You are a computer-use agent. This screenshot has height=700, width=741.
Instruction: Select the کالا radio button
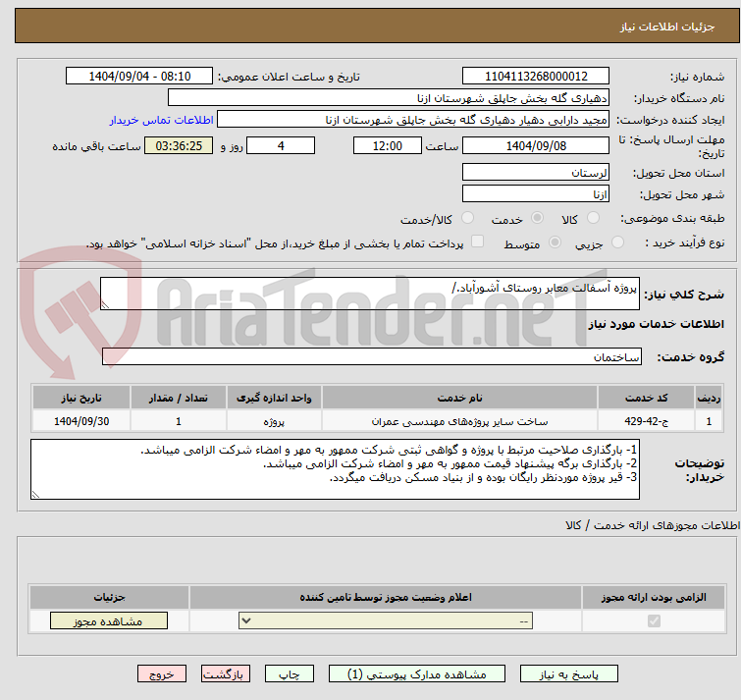coord(593,218)
